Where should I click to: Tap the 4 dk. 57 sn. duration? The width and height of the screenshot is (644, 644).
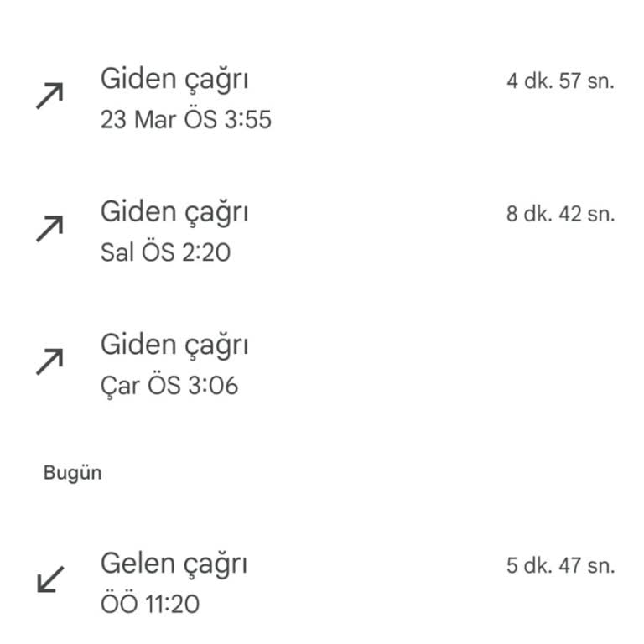coord(560,81)
